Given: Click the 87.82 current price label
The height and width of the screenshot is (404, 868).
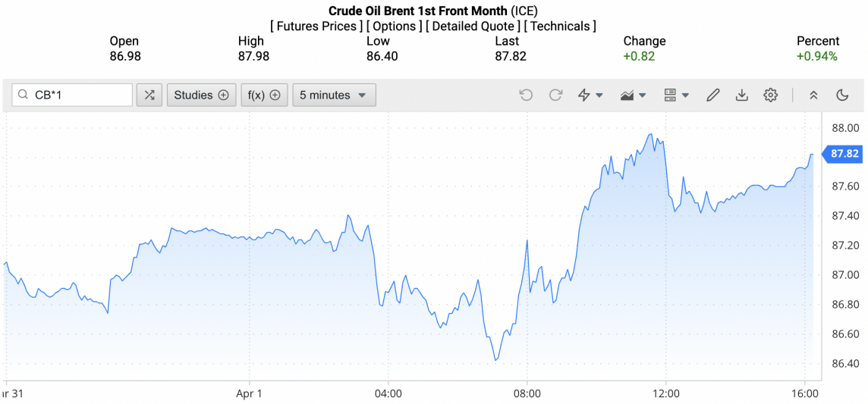Looking at the screenshot, I should click(844, 154).
